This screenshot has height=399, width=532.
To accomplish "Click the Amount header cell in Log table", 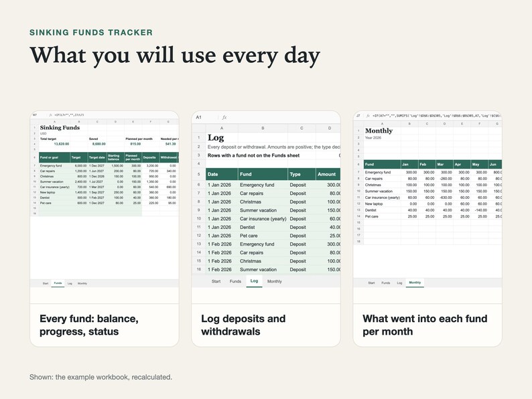I will pyautogui.click(x=328, y=174).
